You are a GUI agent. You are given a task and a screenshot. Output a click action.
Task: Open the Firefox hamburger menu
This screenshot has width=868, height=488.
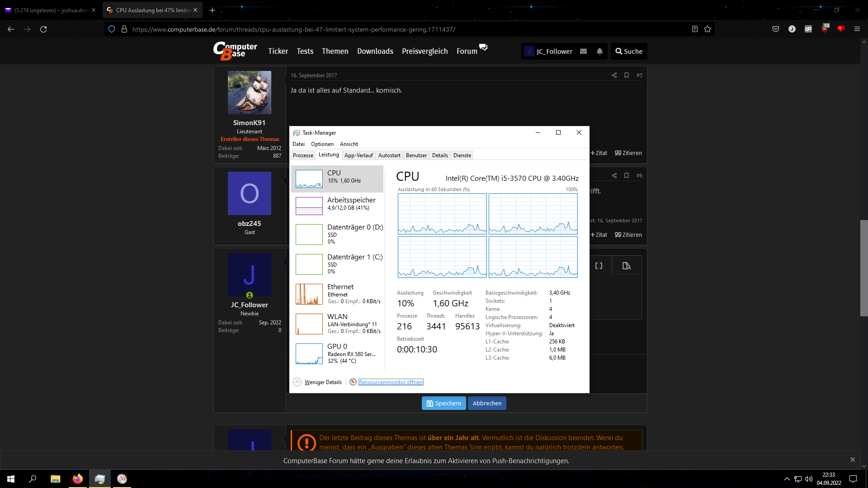pos(857,29)
